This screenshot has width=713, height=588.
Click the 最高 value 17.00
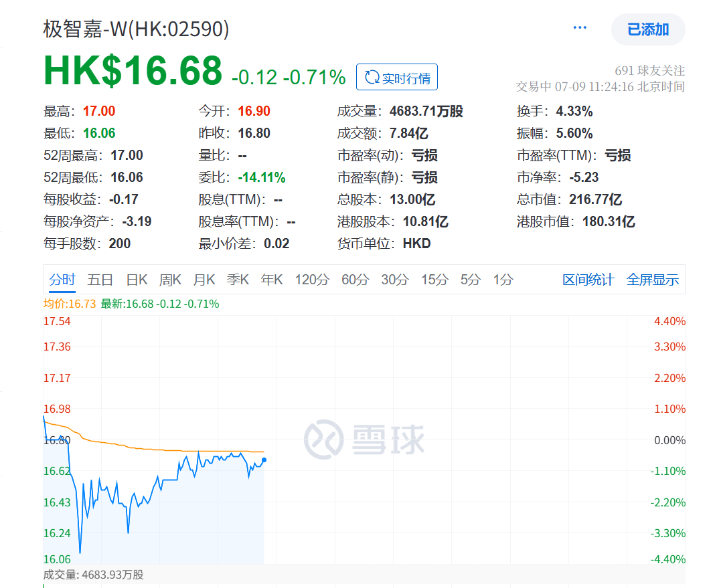tap(98, 111)
